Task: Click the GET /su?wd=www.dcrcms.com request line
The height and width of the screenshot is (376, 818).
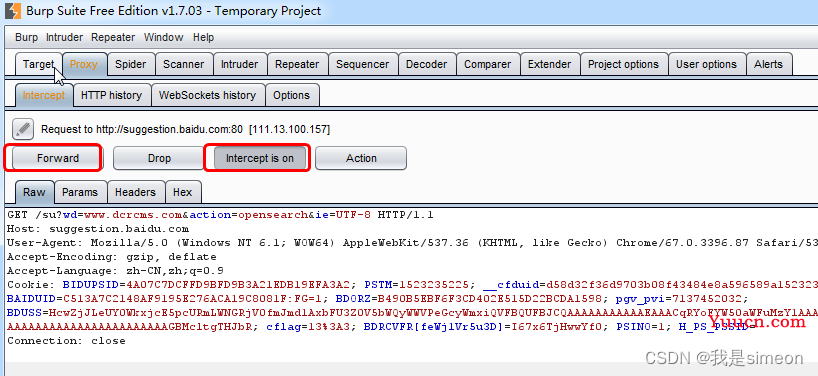Action: 220,215
